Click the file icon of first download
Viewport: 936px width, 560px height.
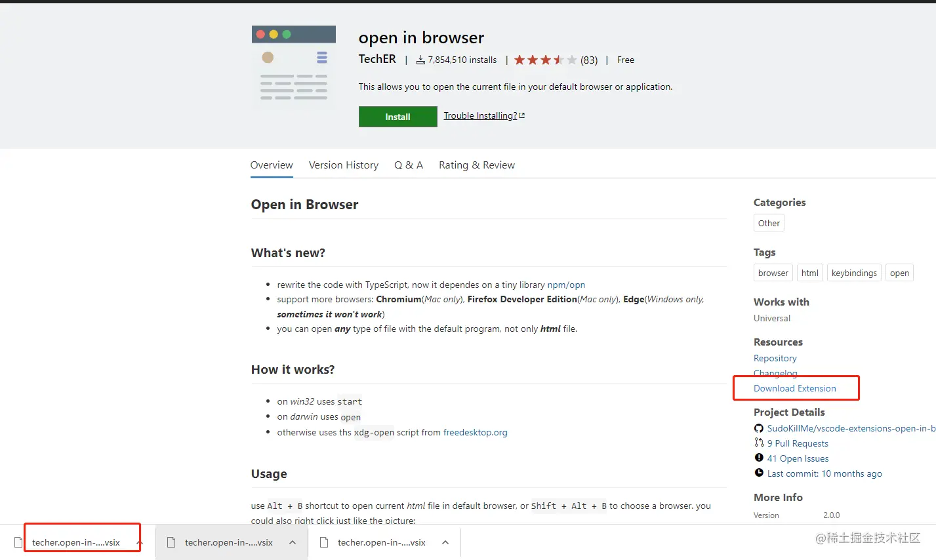18,542
